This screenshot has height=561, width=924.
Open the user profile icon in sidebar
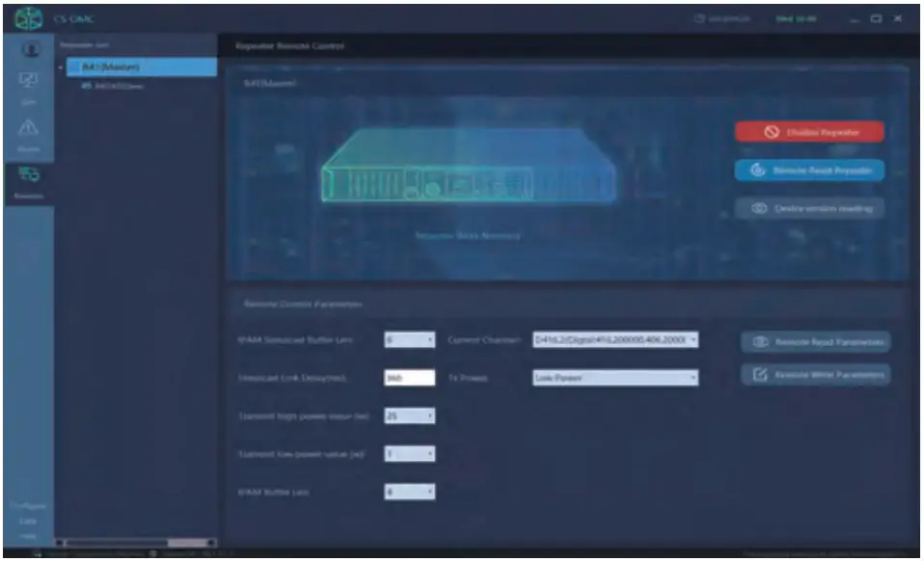coord(31,49)
